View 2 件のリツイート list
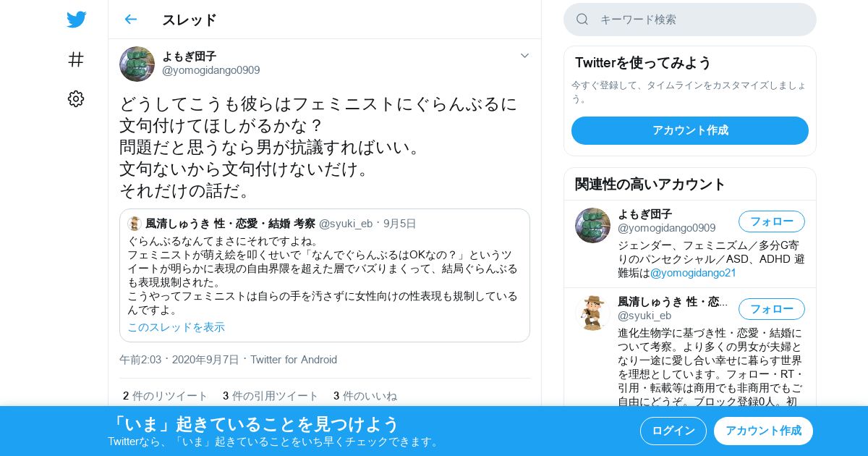Image resolution: width=868 pixels, height=456 pixels. tap(165, 396)
